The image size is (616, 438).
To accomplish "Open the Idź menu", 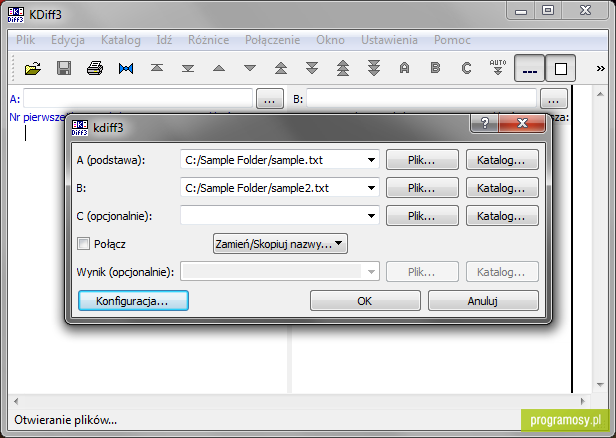I will pyautogui.click(x=164, y=40).
